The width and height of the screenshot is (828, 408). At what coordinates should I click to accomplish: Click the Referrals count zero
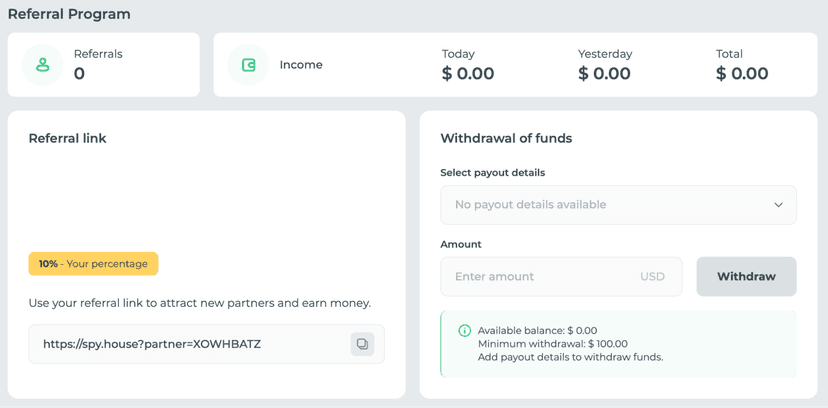(79, 73)
